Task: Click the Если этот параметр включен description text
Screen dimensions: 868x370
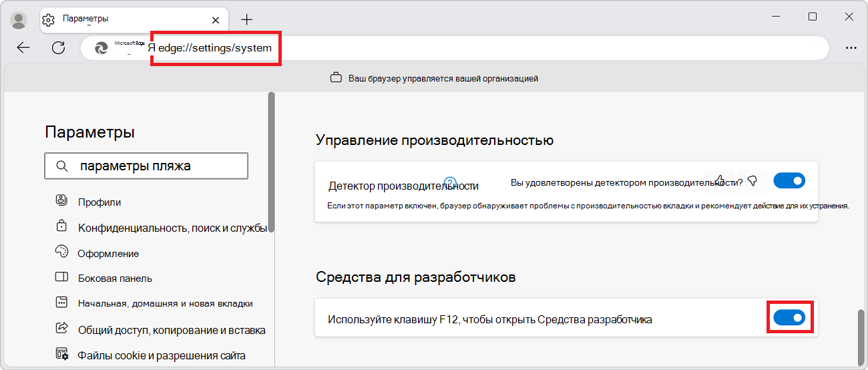Action: (x=588, y=206)
